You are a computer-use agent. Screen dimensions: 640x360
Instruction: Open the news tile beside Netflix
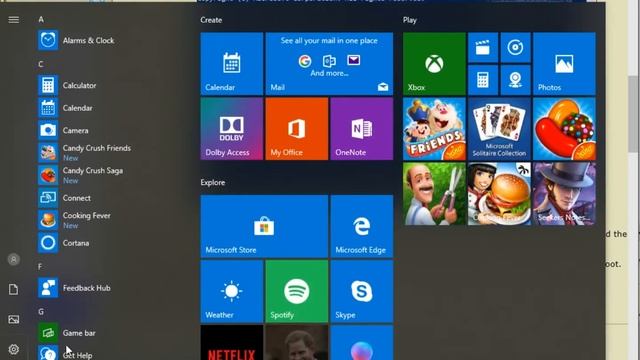(297, 343)
